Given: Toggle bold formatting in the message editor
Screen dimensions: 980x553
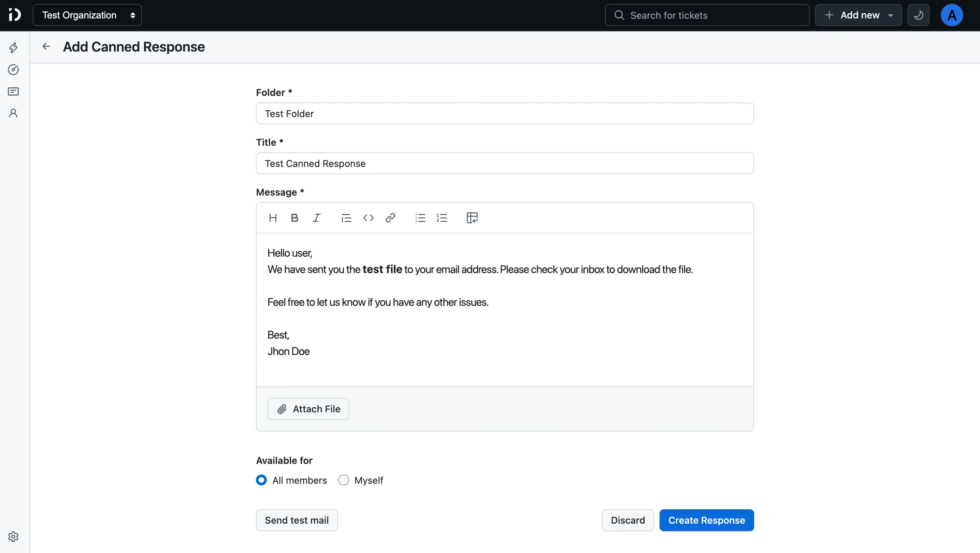Looking at the screenshot, I should pyautogui.click(x=294, y=218).
